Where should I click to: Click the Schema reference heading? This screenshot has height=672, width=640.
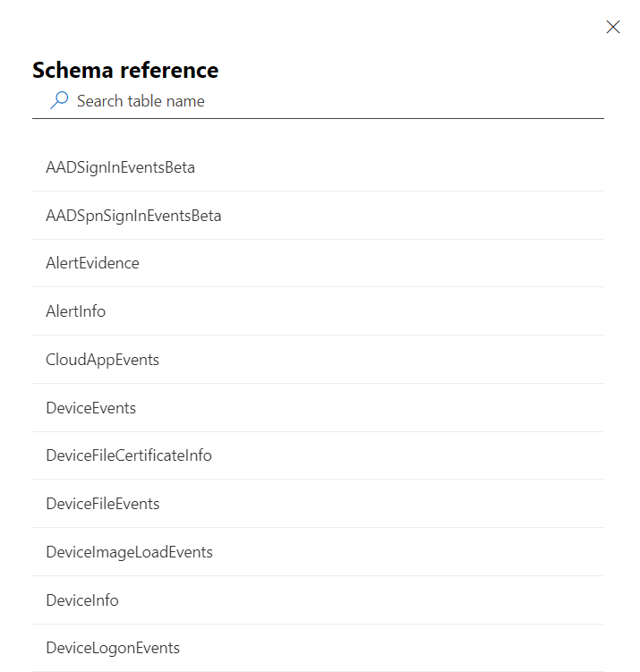(x=125, y=70)
